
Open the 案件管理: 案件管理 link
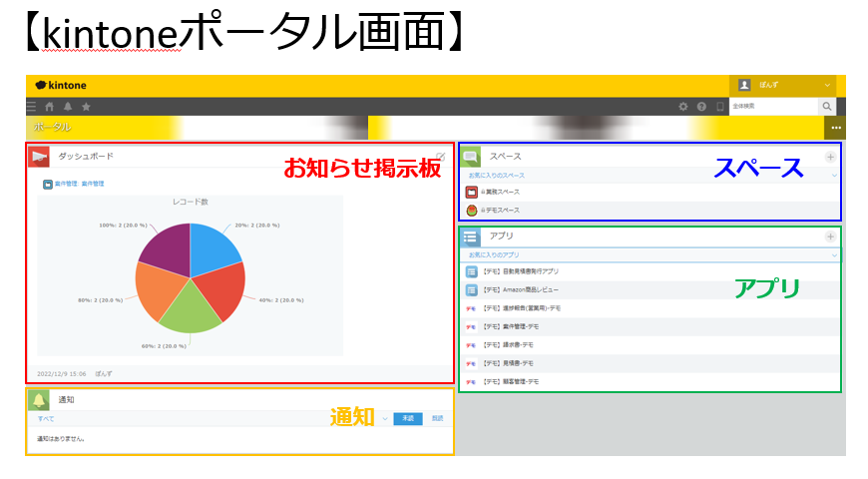click(79, 184)
